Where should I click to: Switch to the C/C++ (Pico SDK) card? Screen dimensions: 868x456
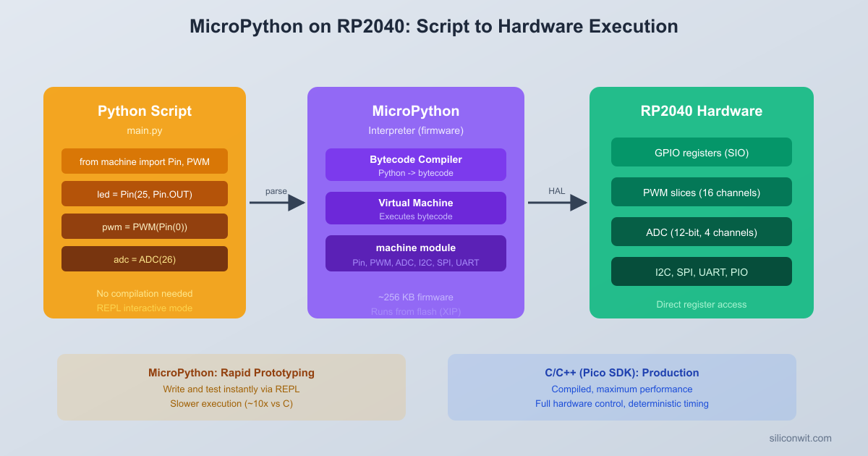[x=622, y=387]
